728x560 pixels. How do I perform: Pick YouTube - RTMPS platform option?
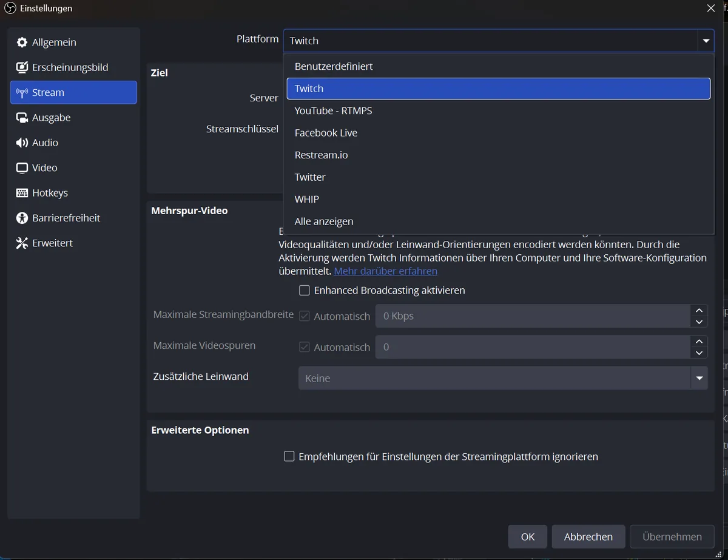pyautogui.click(x=498, y=110)
